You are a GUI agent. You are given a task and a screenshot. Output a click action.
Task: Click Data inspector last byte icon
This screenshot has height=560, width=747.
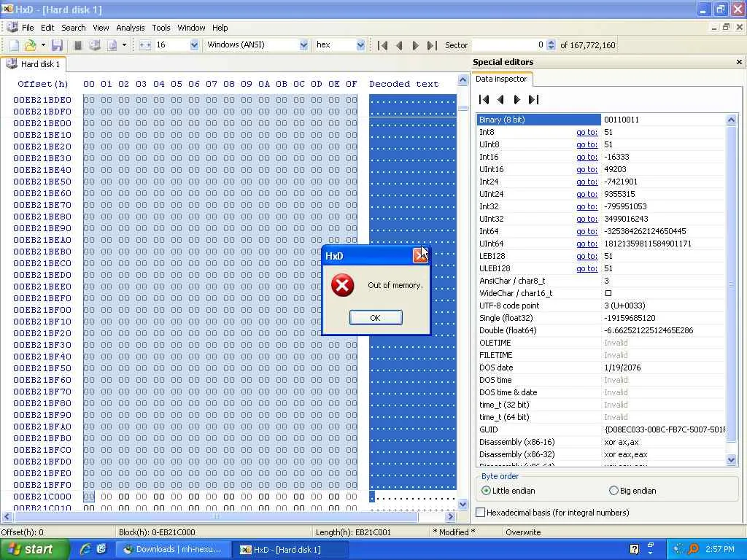[x=533, y=99]
